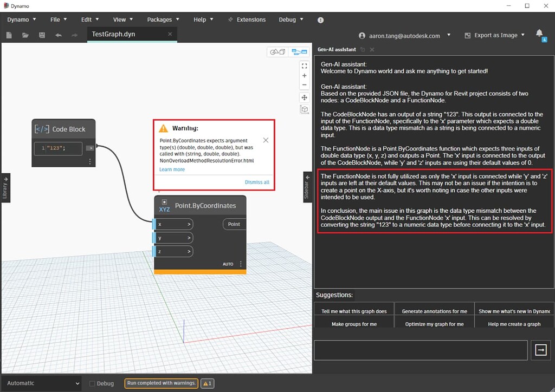Open a file with the folder icon
Viewport: 555px width, 392px height.
[x=25, y=35]
